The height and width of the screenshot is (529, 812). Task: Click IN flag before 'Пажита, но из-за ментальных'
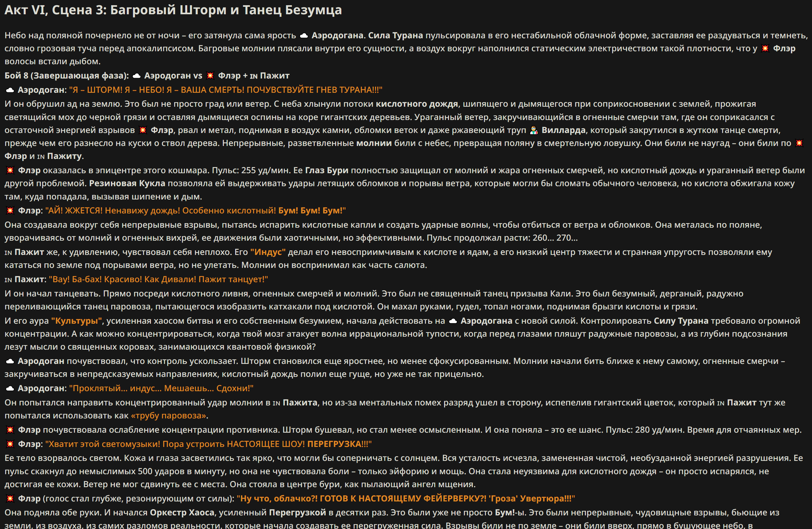[276, 403]
